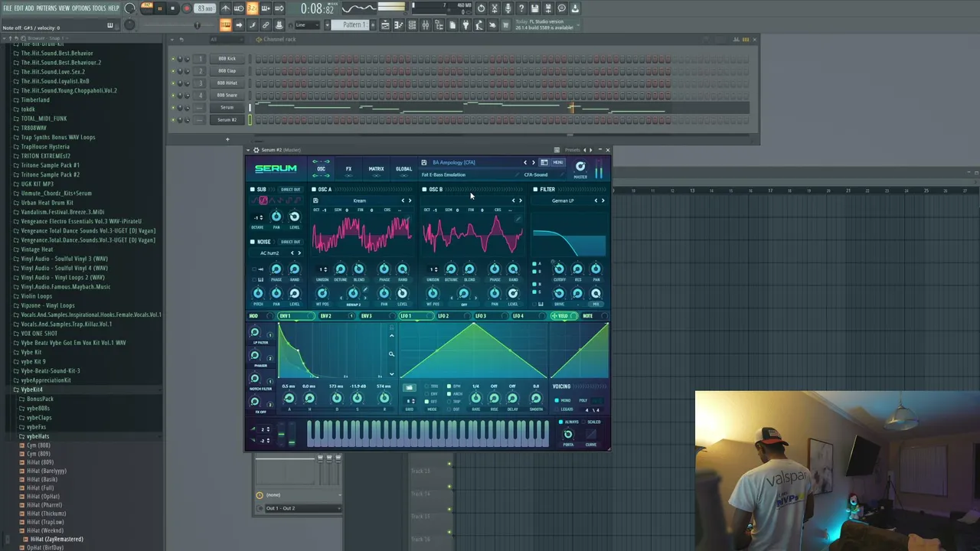The width and height of the screenshot is (980, 551).
Task: Switch to Serum FX tab
Action: (348, 169)
